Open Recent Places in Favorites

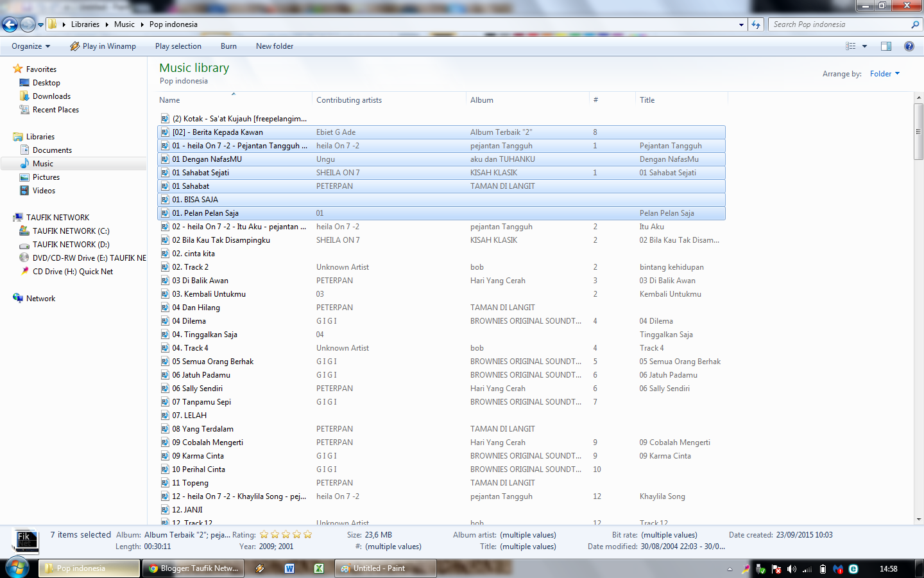pos(56,110)
